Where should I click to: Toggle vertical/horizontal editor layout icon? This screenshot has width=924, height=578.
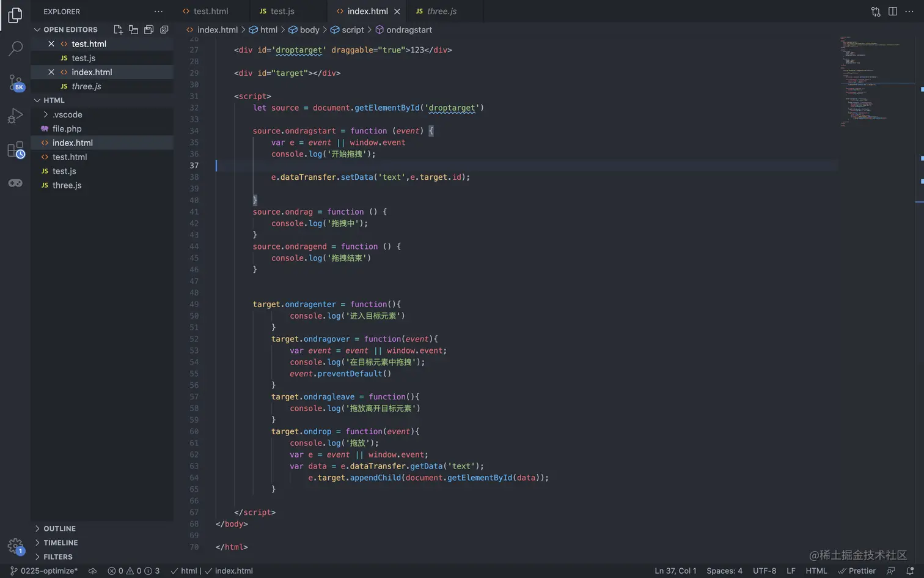133,29
